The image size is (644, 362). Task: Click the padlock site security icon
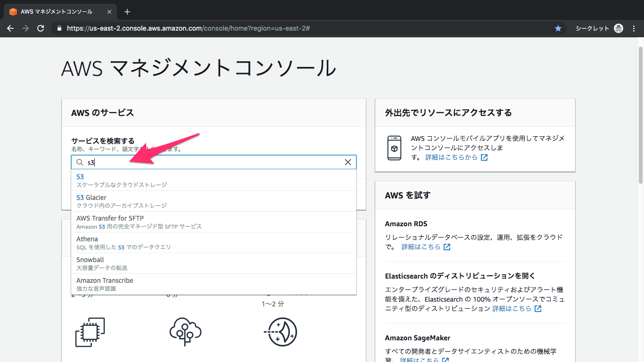(59, 28)
